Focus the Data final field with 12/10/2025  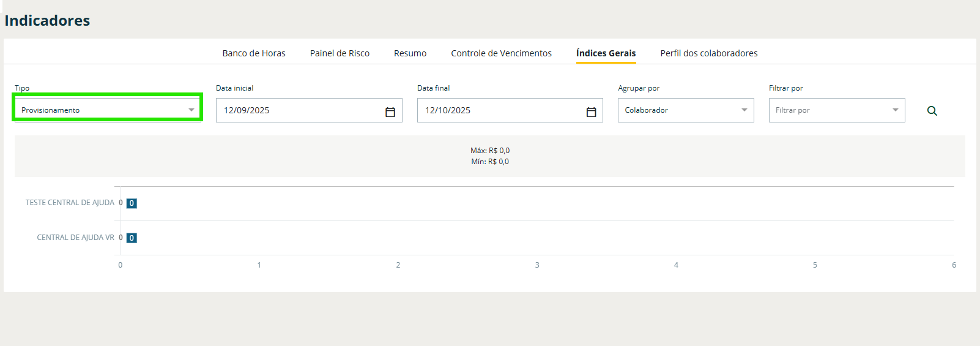(x=500, y=110)
